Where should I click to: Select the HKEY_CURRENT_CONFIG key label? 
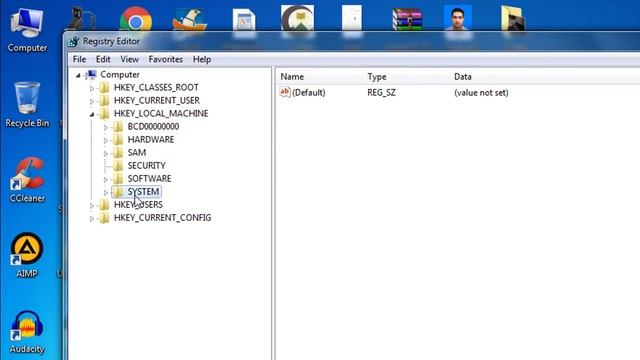tap(162, 218)
